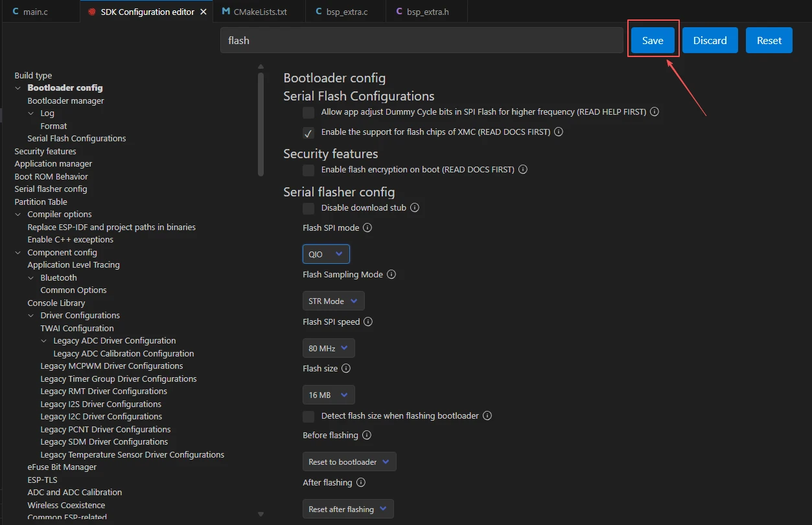
Task: Click info icon next to Flash SPI mode
Action: point(367,228)
